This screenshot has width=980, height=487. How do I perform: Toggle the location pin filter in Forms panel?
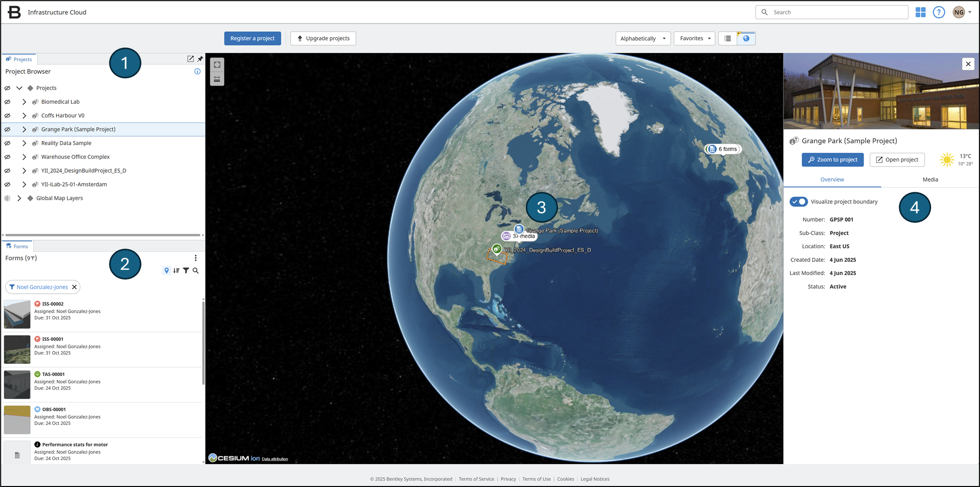pos(166,270)
